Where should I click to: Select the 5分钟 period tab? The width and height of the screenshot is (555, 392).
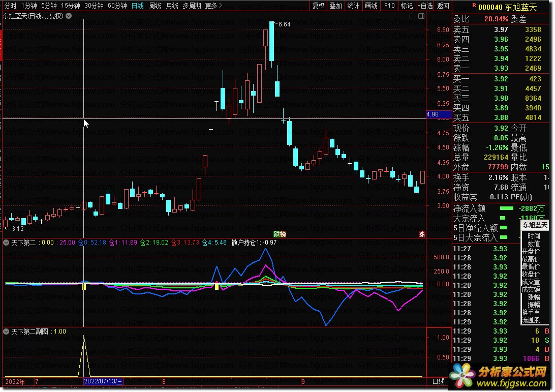tap(49, 6)
